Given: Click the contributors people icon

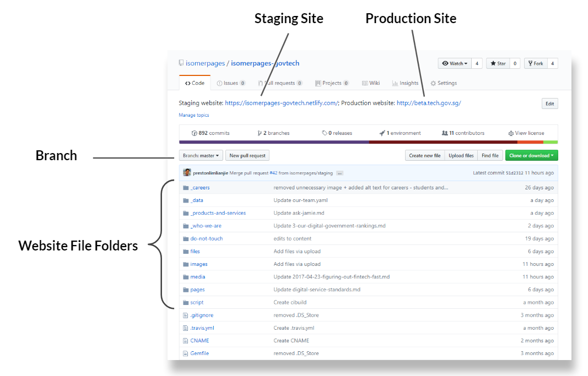Looking at the screenshot, I should 445,133.
